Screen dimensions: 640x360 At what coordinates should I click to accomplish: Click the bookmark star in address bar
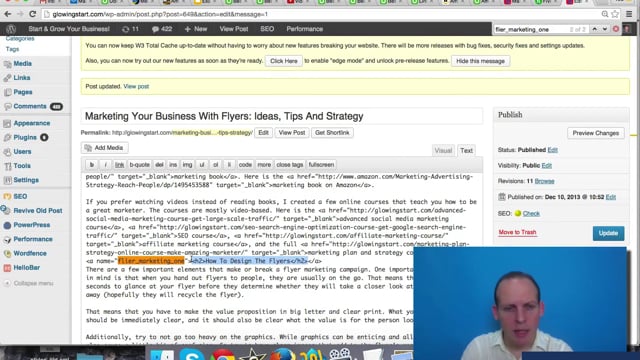(x=615, y=14)
